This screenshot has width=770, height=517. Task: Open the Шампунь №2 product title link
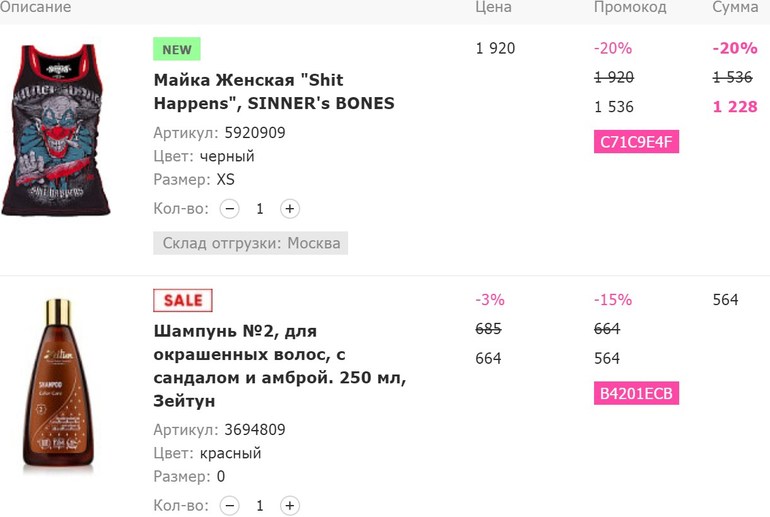pyautogui.click(x=280, y=366)
